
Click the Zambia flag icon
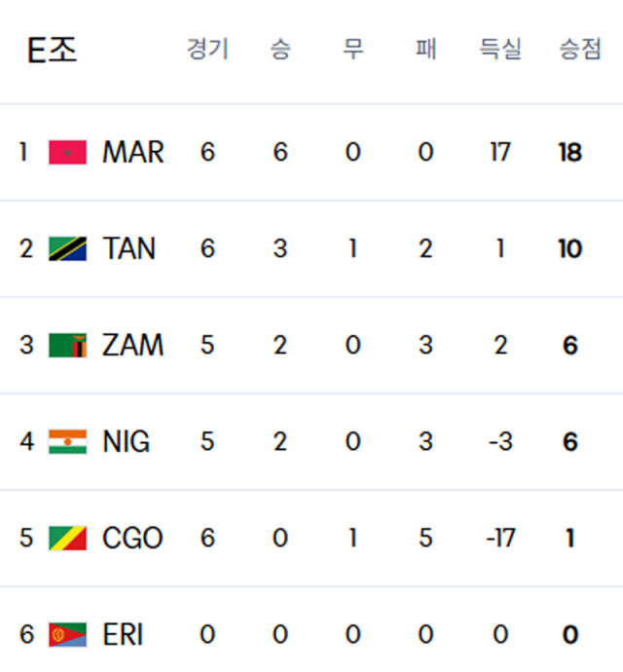tap(68, 345)
